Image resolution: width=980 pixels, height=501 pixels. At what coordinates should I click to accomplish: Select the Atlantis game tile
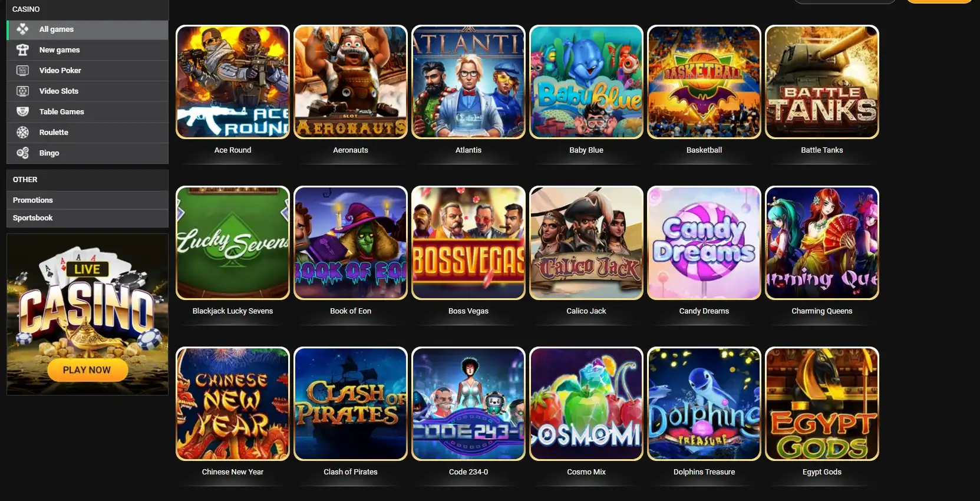pyautogui.click(x=468, y=82)
